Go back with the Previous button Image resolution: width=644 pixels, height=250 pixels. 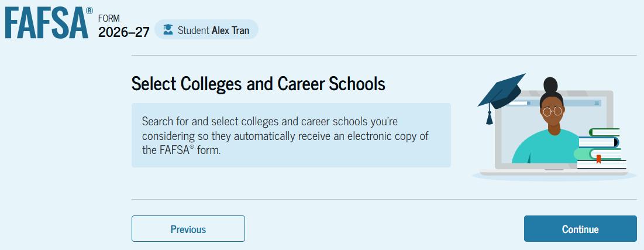pyautogui.click(x=188, y=229)
